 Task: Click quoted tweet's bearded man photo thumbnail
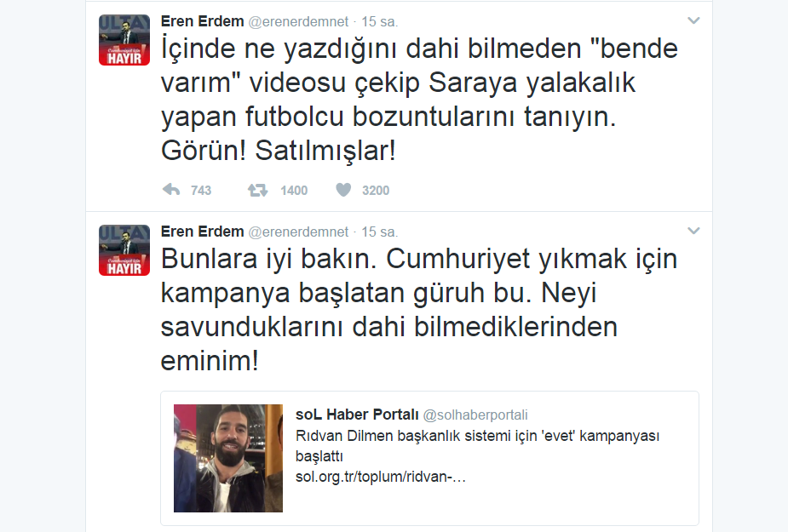228,458
